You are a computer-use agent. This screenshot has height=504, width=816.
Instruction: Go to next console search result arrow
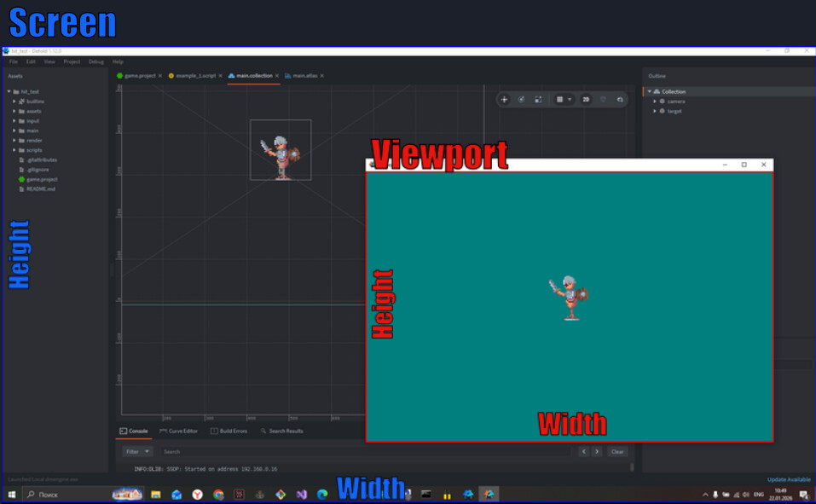point(596,451)
